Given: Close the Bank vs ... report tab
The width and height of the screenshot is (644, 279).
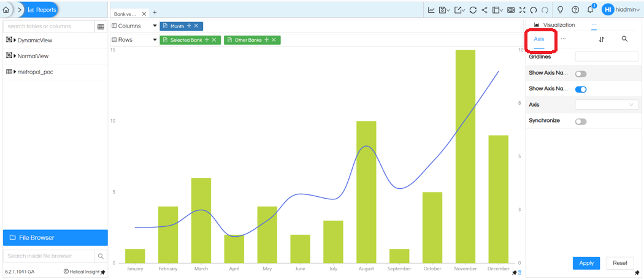Looking at the screenshot, I should click(144, 13).
